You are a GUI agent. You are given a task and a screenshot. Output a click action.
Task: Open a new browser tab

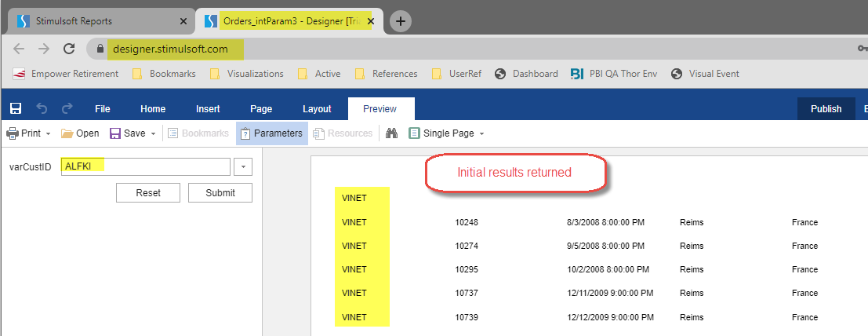[x=400, y=21]
